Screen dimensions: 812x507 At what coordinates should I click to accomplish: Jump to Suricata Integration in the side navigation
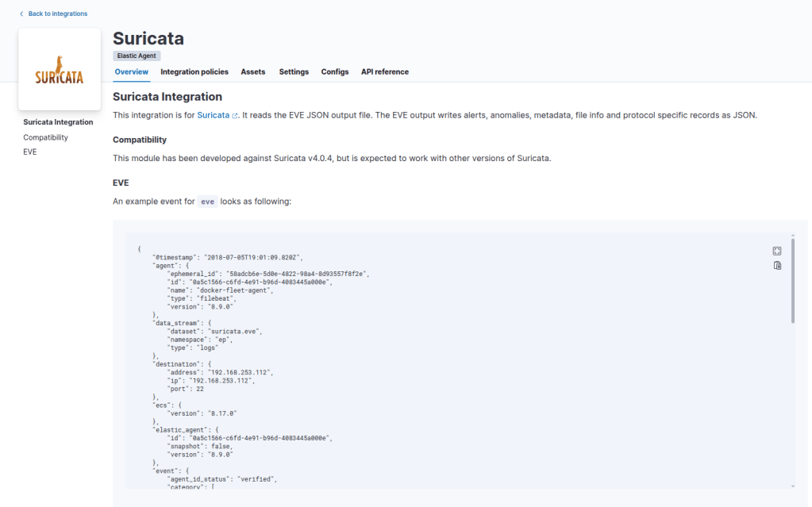[58, 122]
